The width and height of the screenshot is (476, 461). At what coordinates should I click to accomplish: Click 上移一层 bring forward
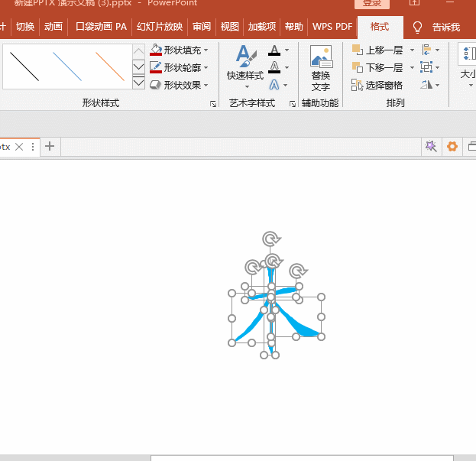(377, 50)
